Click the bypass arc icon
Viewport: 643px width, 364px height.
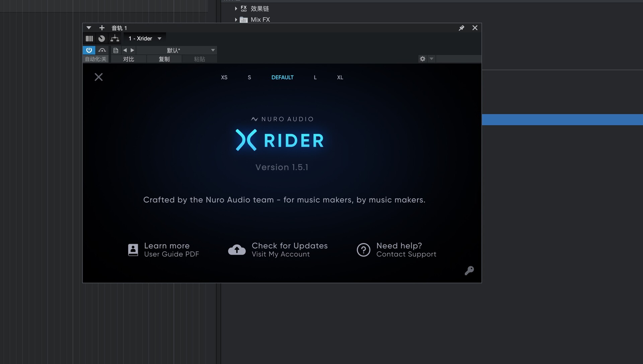pos(102,50)
